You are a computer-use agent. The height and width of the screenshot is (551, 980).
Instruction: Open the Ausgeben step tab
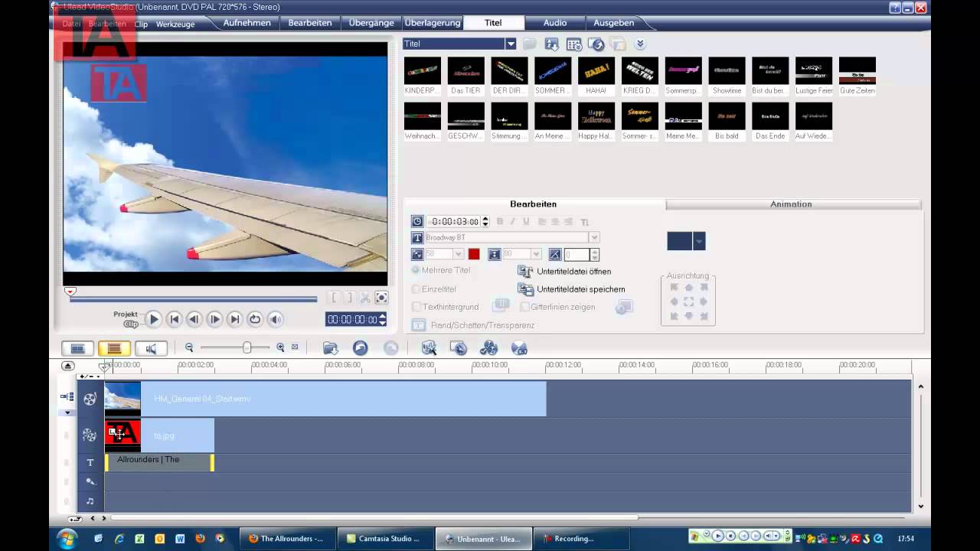pos(614,23)
